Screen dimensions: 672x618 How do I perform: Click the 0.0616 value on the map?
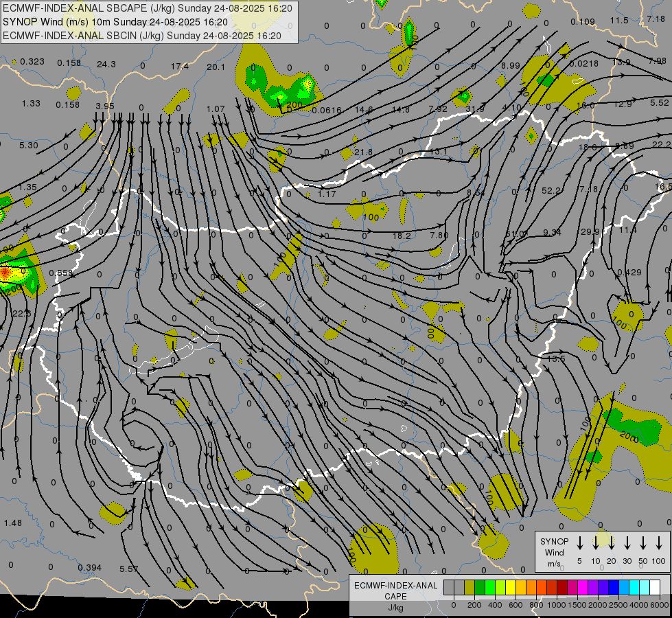click(x=327, y=111)
